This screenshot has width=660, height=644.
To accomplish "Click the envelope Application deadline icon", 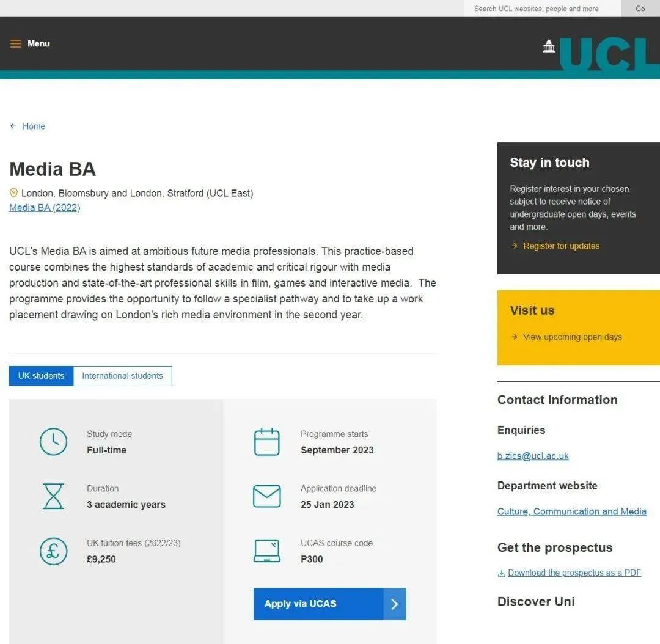I will click(x=266, y=496).
